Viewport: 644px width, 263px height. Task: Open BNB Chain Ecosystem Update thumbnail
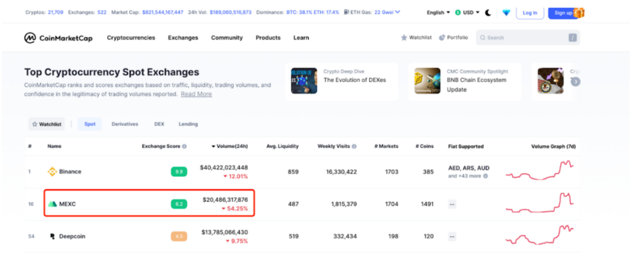point(427,81)
